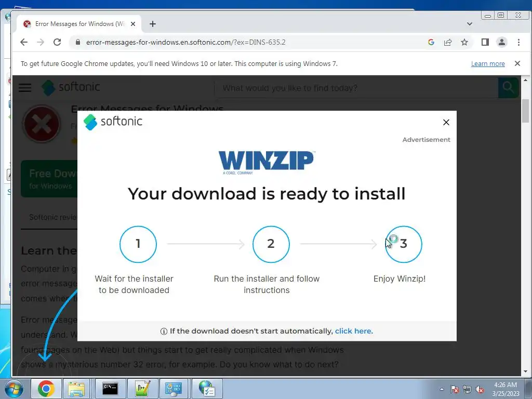Click the red X app icon
The image size is (532, 399).
42,124
